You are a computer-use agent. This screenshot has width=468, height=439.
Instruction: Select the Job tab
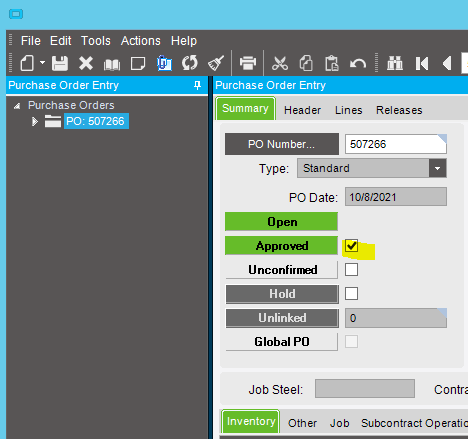pyautogui.click(x=339, y=423)
